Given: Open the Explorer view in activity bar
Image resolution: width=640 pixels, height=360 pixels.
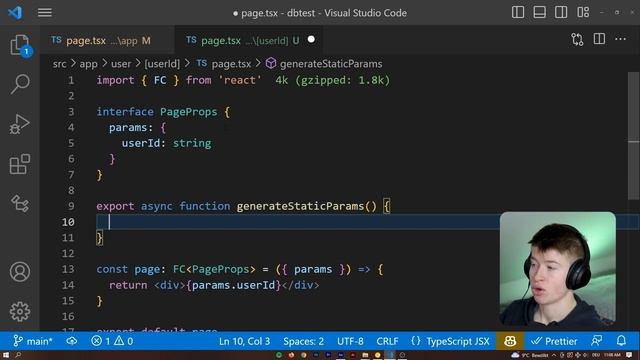Looking at the screenshot, I should pyautogui.click(x=20, y=45).
